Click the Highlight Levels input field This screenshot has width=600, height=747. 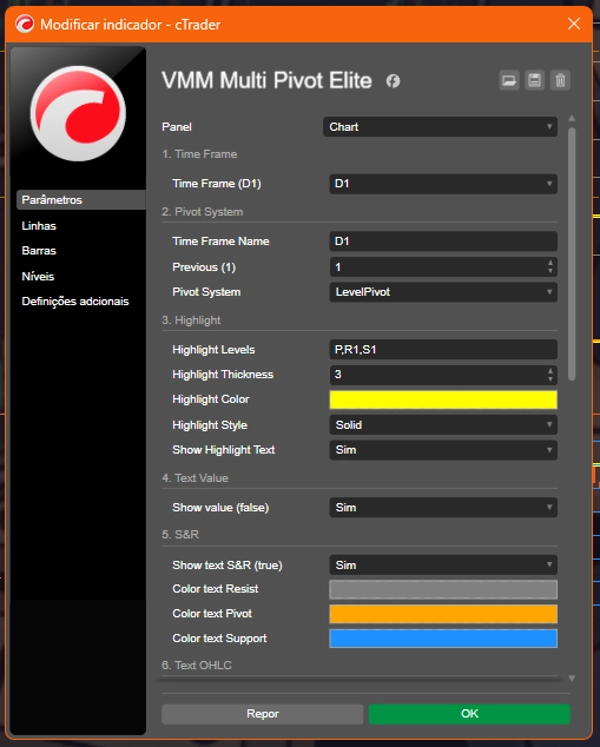443,349
